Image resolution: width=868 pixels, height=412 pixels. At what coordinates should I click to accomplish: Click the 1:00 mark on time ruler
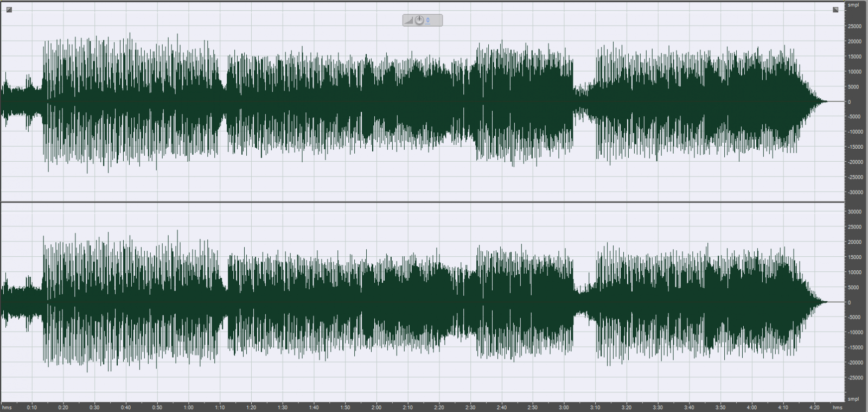(188, 407)
